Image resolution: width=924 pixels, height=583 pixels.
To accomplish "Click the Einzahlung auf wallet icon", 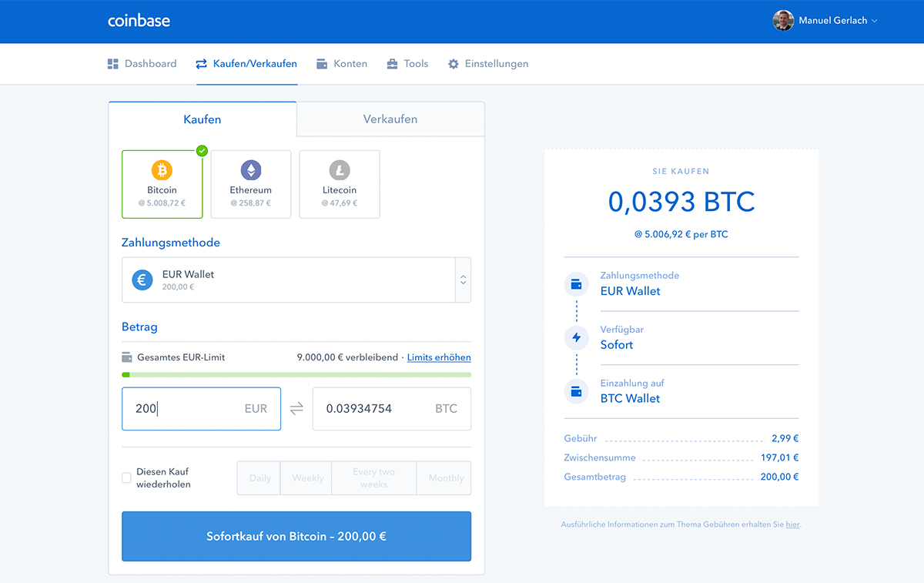I will pos(576,391).
